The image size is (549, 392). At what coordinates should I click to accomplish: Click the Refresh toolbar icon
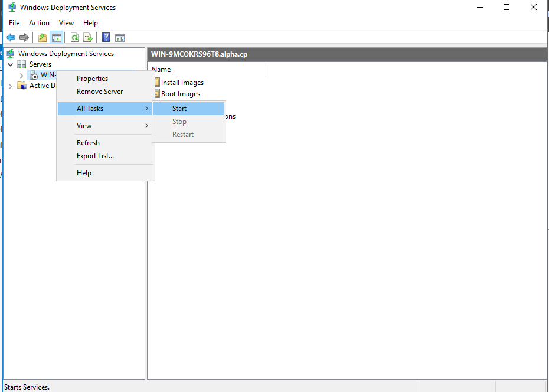point(74,37)
